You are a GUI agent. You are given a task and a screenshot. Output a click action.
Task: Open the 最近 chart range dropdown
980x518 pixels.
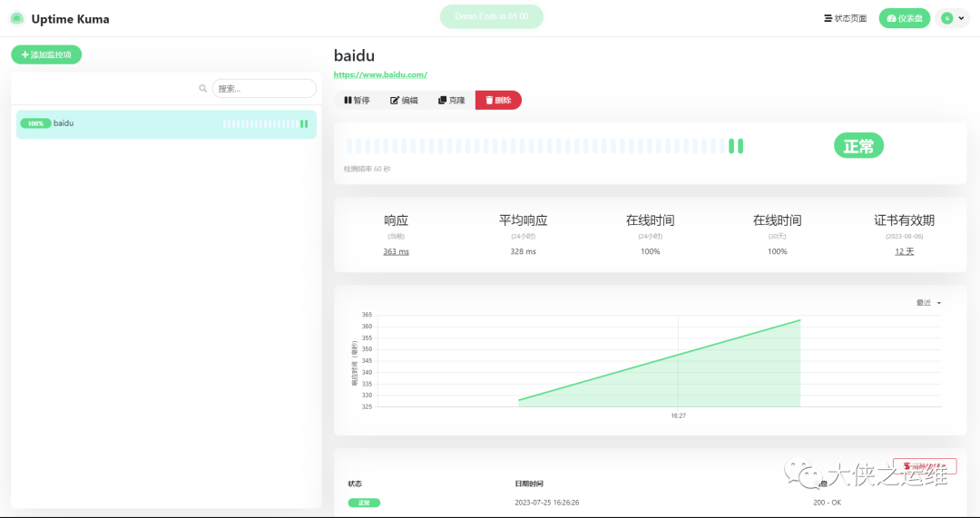coord(929,302)
